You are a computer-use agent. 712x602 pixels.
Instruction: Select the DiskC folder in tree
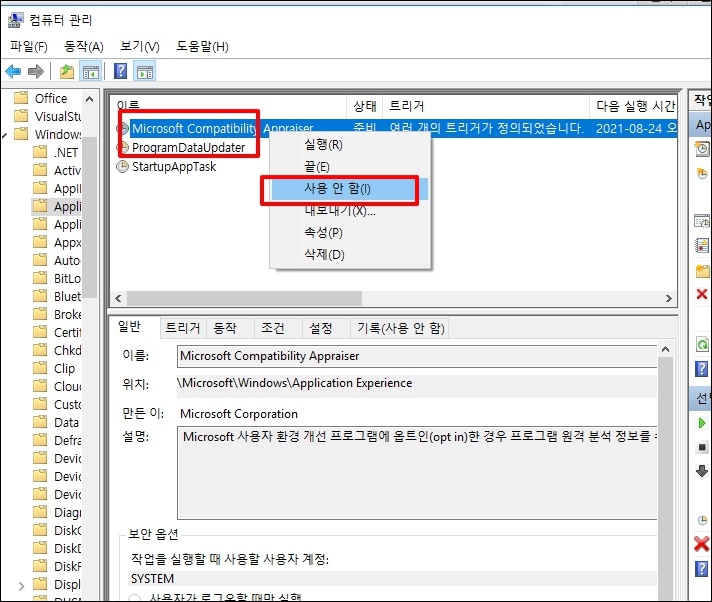(58, 530)
